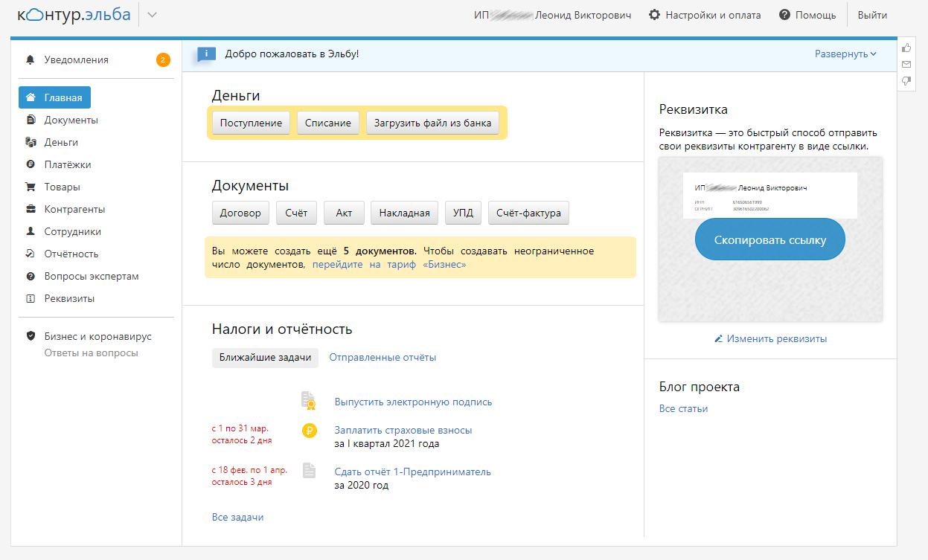
Task: Expand the welcome banner via Развернуть
Action: pos(845,54)
